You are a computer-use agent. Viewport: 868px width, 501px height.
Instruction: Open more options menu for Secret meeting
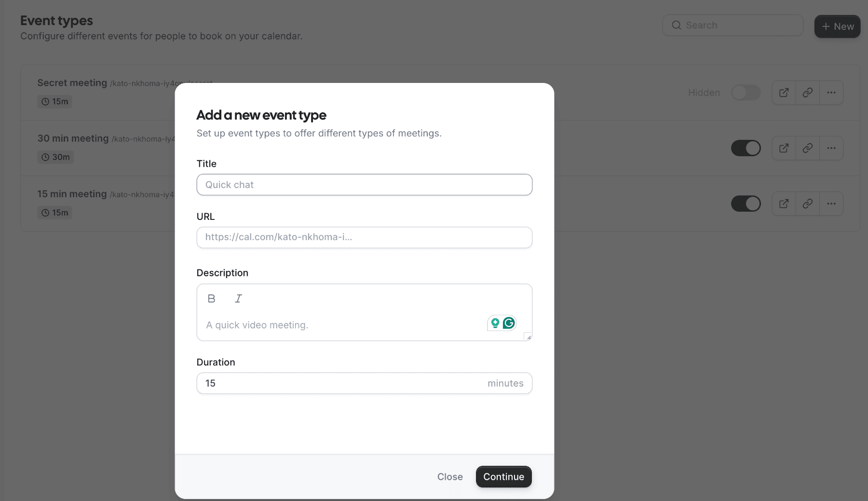tap(831, 92)
